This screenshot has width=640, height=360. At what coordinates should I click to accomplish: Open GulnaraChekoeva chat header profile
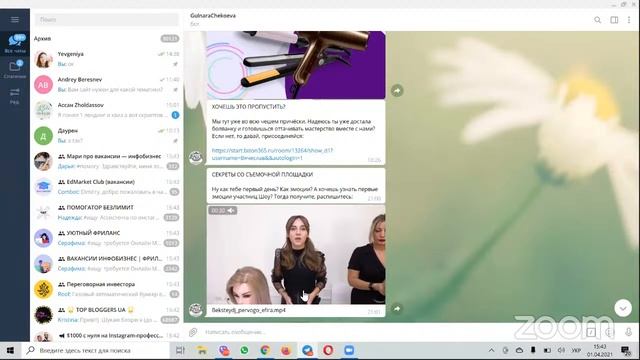point(213,19)
